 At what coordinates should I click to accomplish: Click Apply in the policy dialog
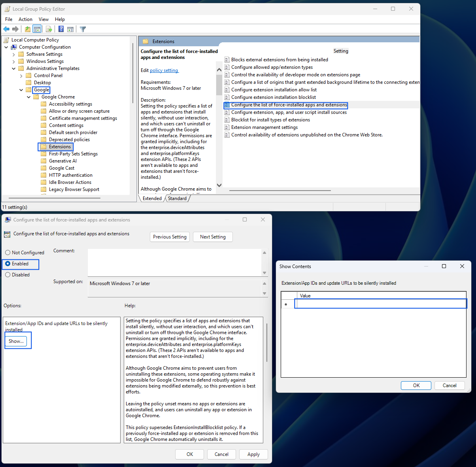pyautogui.click(x=253, y=454)
